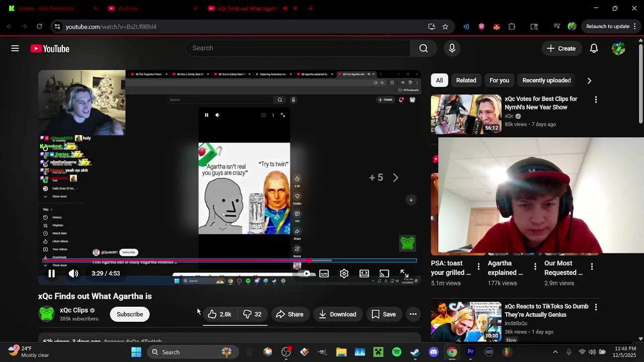The image size is (644, 362).
Task: Subscribe to xQc Clips channel
Action: pyautogui.click(x=130, y=314)
